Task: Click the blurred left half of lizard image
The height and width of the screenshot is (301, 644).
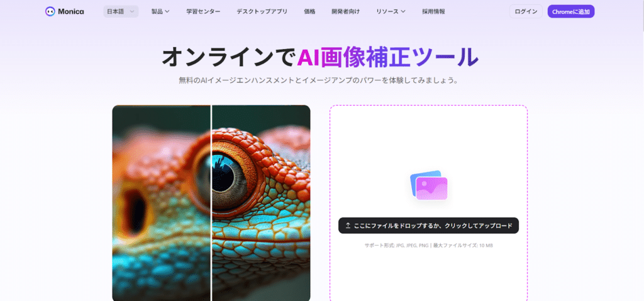Action: (x=162, y=203)
